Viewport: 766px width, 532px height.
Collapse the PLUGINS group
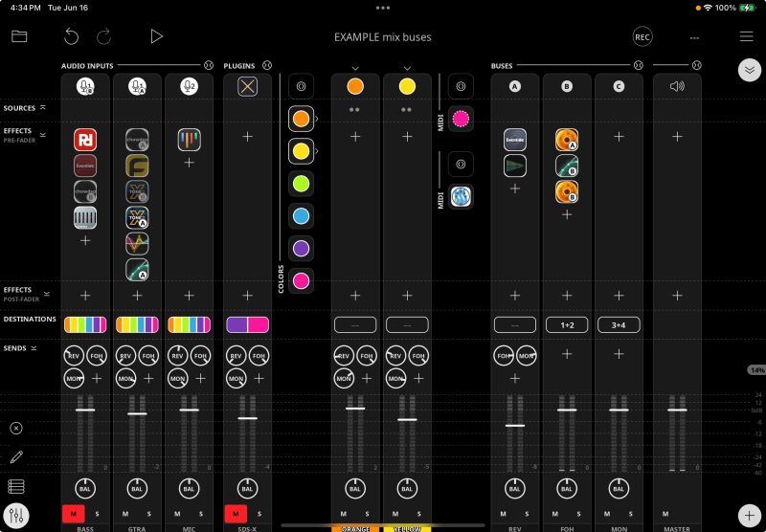[x=267, y=65]
